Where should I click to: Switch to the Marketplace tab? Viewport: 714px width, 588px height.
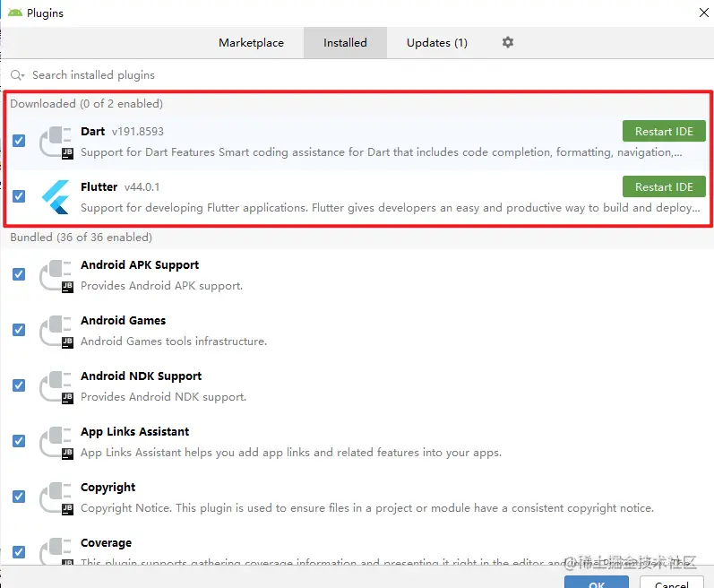tap(252, 43)
